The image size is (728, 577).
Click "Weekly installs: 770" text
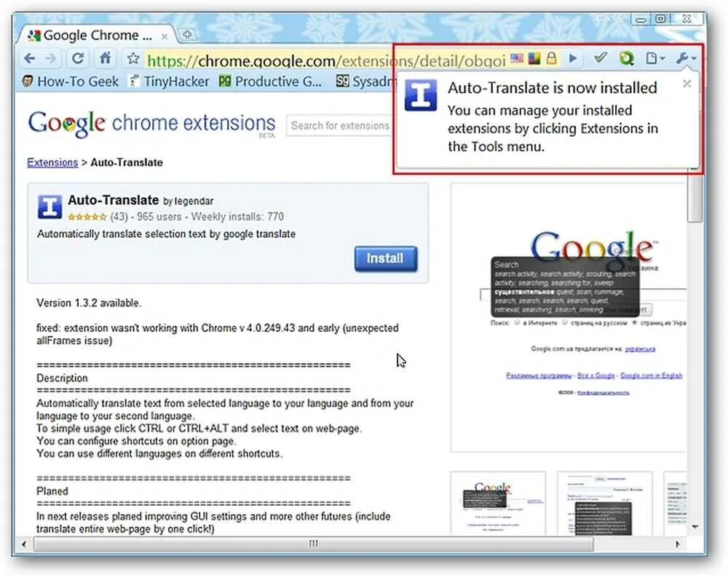tap(237, 217)
